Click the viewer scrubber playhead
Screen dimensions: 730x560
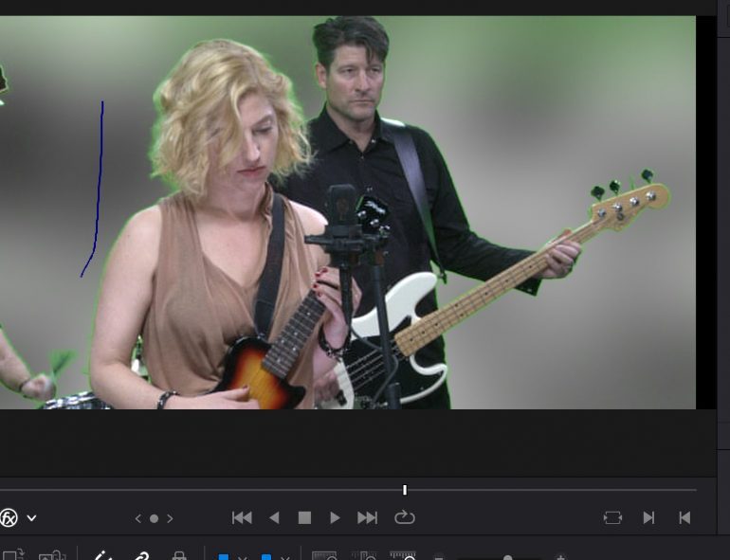[x=405, y=490]
